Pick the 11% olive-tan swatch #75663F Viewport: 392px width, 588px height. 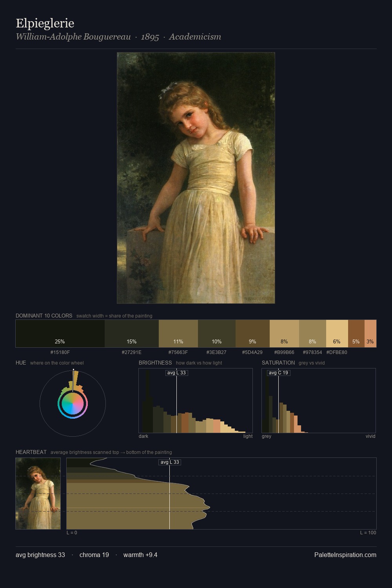(178, 334)
